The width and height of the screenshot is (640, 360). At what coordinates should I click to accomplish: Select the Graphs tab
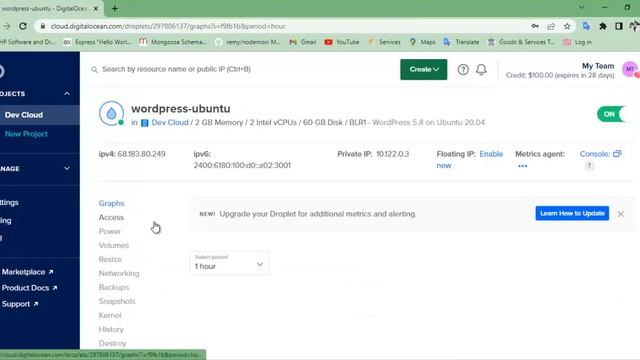[111, 203]
